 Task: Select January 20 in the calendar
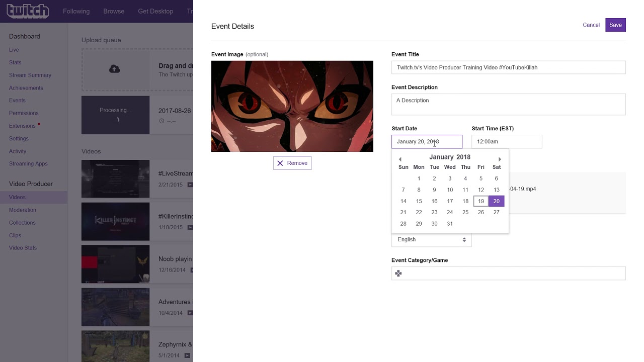click(497, 201)
